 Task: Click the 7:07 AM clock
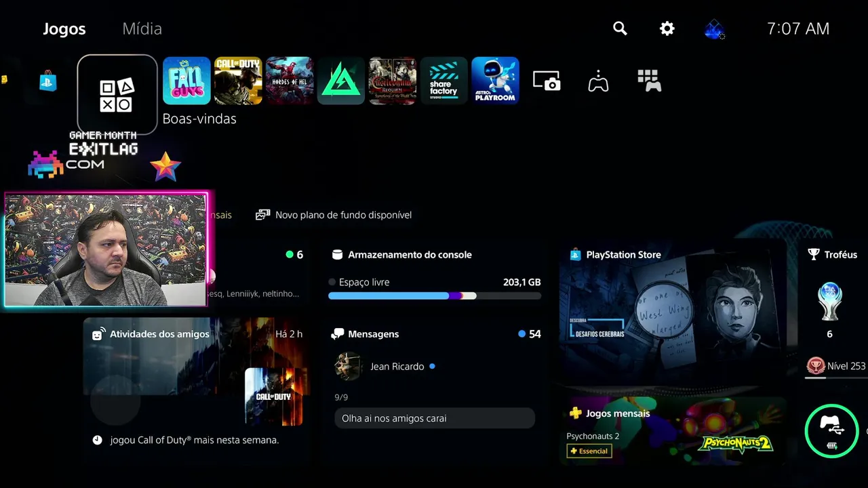798,28
